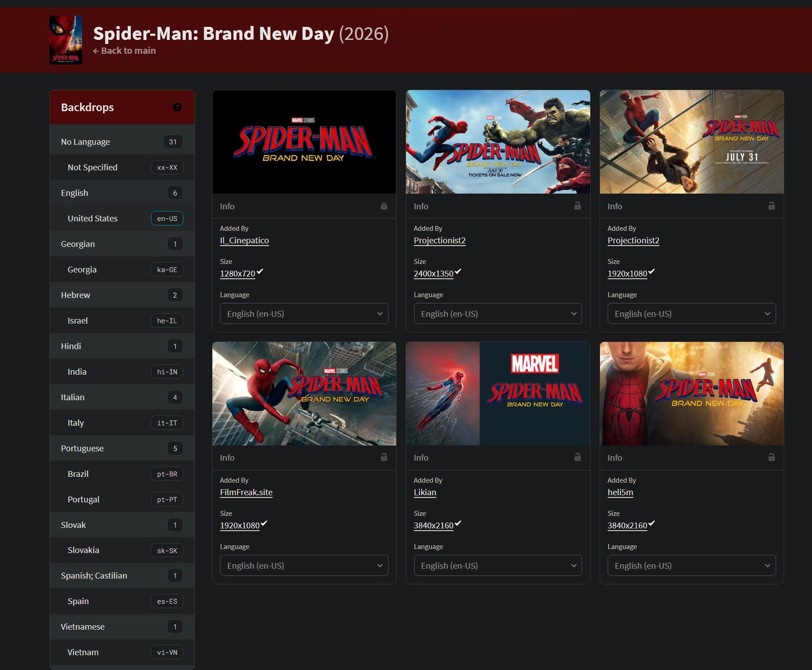Screen dimensions: 812x670
Task: Select the English language group
Action: point(122,193)
